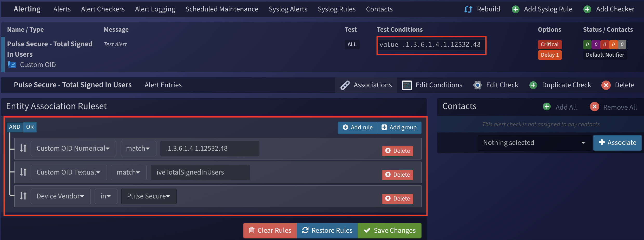Click the iveTotalSignedInUsers value field
The height and width of the screenshot is (240, 644).
pos(200,172)
